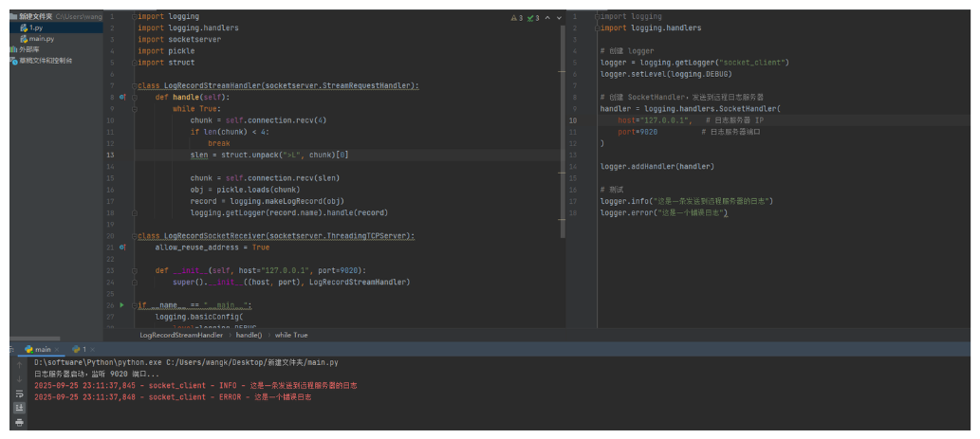Screen dimensions: 980x439
Task: Expand the 外部库 node in project tree
Action: 28,49
